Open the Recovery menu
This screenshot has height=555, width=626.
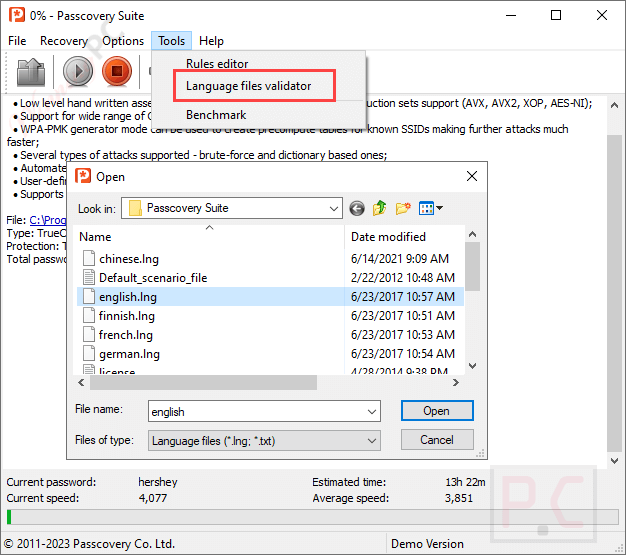[64, 41]
